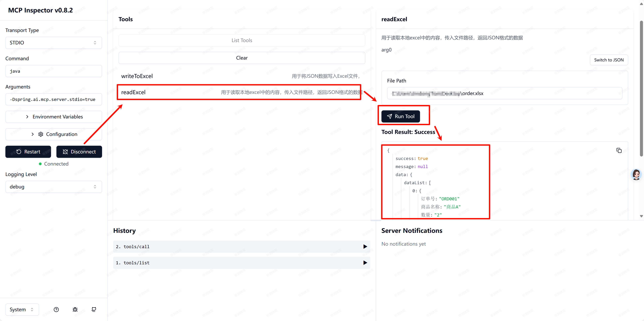The image size is (644, 321).
Task: Disconnect from the server
Action: [79, 152]
